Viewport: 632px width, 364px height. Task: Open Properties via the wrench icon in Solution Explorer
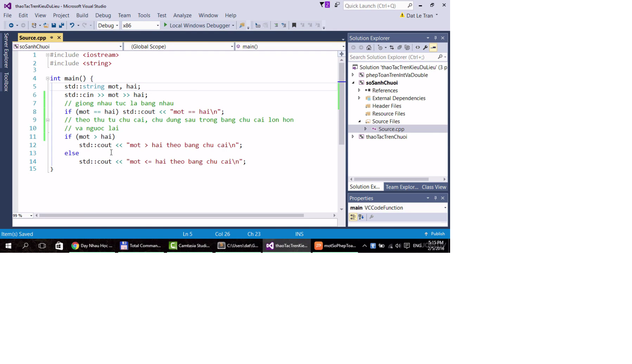pos(425,47)
